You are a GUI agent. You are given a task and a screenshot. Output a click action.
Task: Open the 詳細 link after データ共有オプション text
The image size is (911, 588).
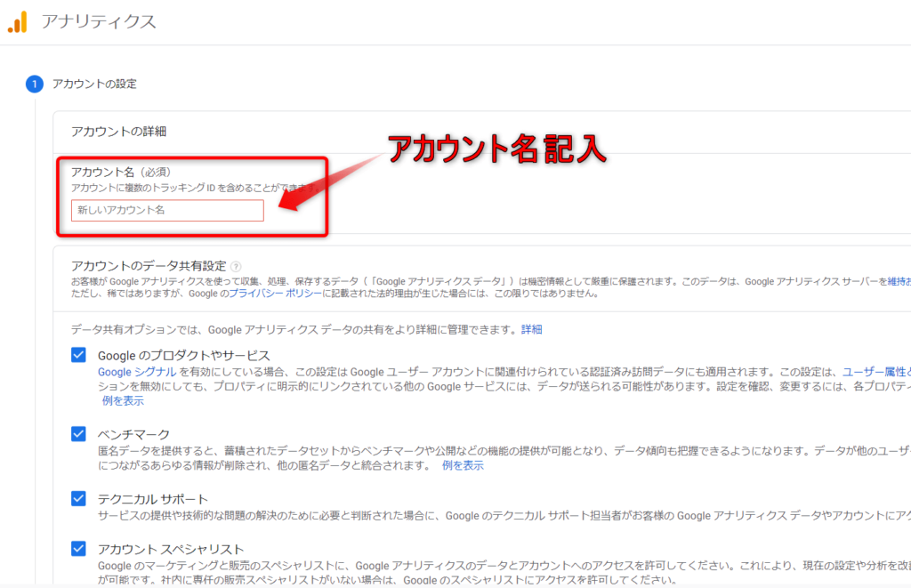pos(532,329)
